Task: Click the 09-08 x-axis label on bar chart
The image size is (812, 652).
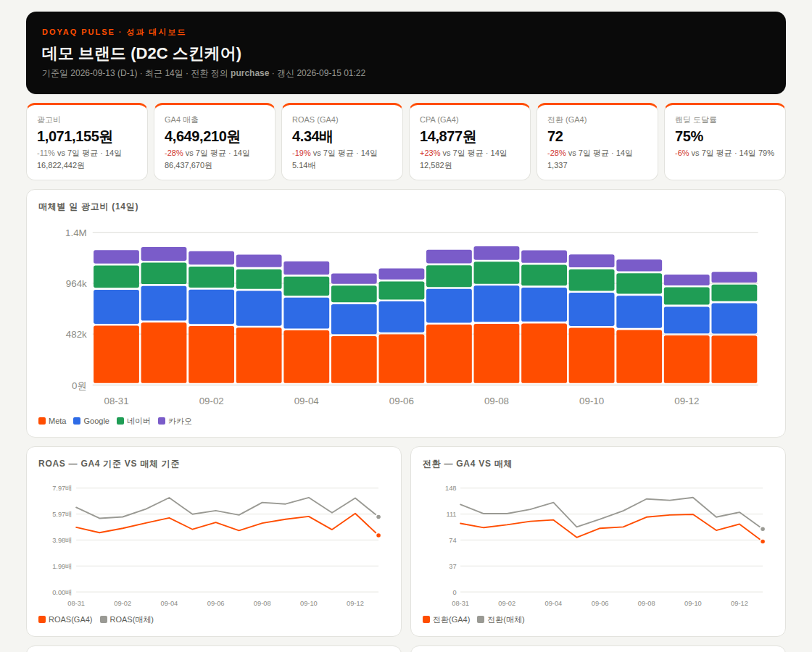Action: point(496,401)
